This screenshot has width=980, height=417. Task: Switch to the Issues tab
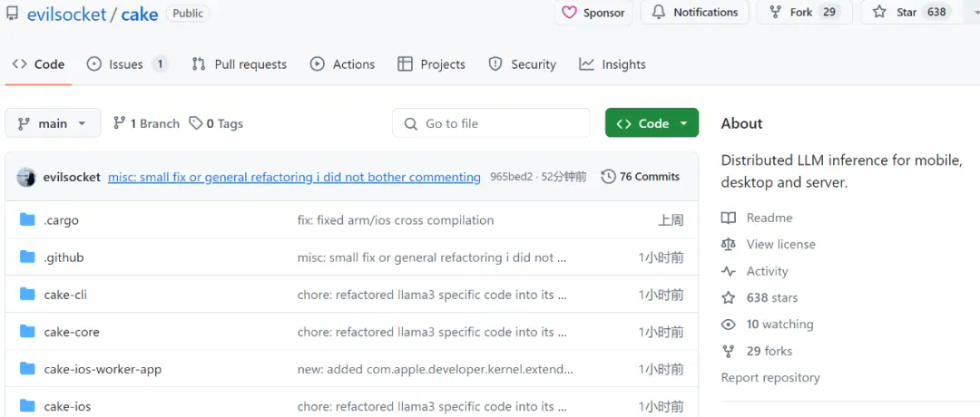pyautogui.click(x=126, y=64)
